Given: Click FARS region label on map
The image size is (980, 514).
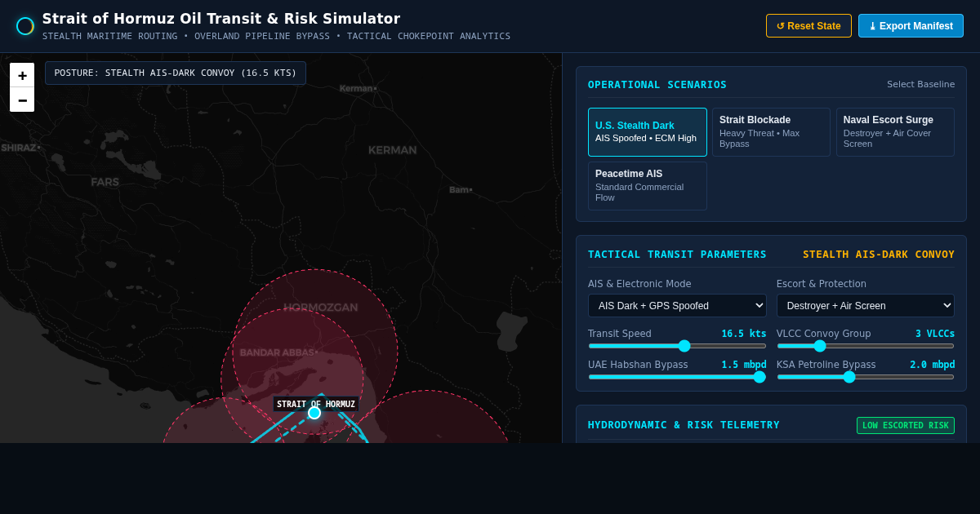Looking at the screenshot, I should point(105,182).
